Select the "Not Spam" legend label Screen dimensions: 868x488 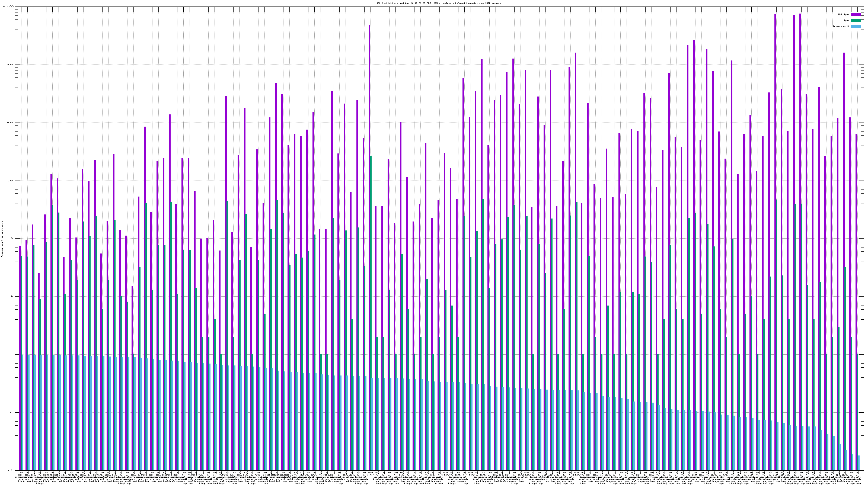pyautogui.click(x=844, y=14)
